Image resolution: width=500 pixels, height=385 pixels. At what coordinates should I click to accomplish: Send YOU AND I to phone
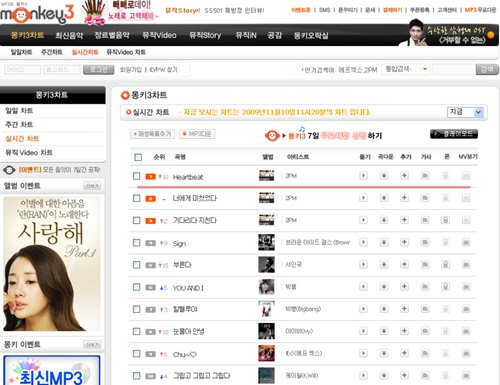445,287
